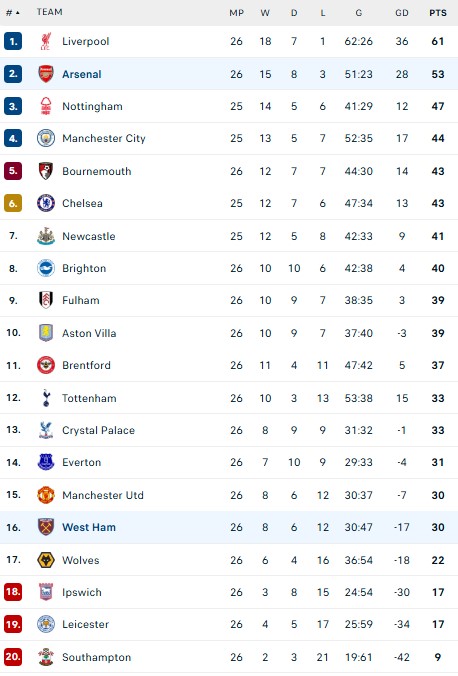
Task: Click the Liverpool club crest
Action: point(46,41)
